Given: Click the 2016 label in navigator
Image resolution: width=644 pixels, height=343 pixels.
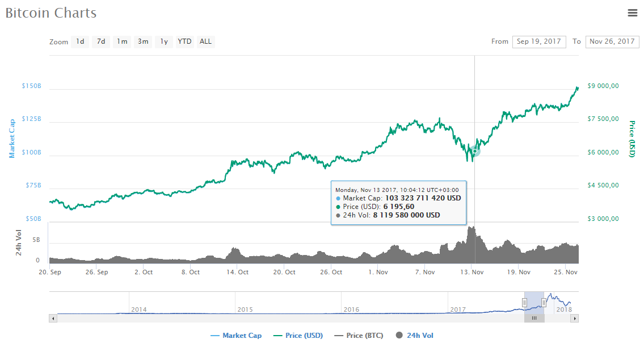Looking at the screenshot, I should [351, 309].
